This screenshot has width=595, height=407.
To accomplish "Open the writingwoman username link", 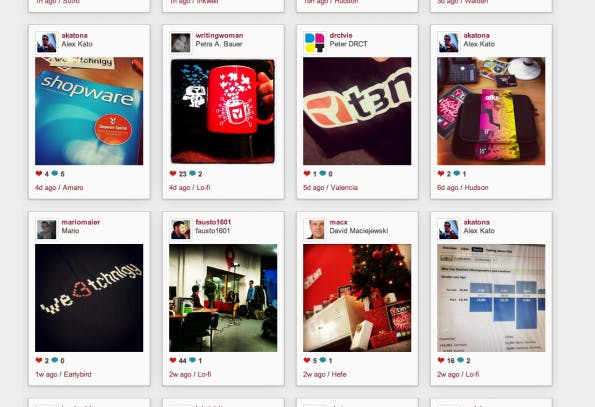I will tap(219, 35).
